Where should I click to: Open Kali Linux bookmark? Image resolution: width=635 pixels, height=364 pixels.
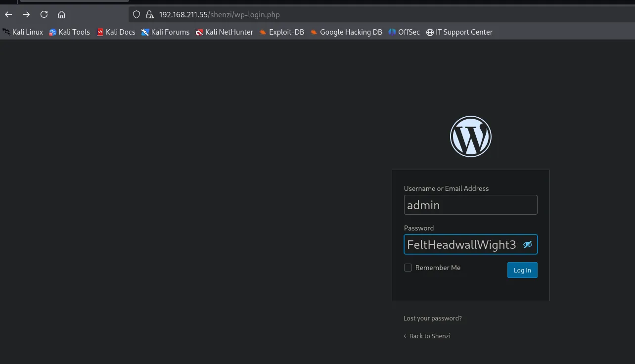click(23, 32)
